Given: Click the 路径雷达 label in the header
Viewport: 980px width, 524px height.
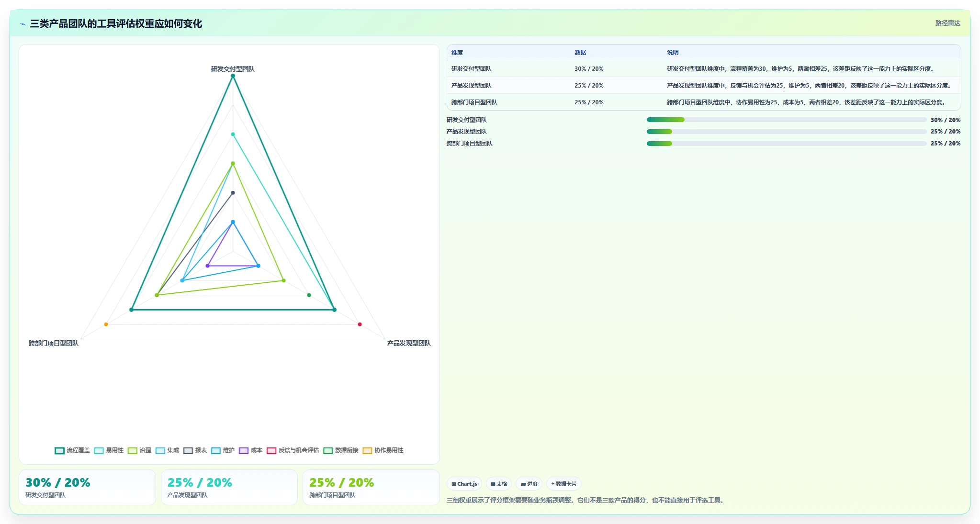Looking at the screenshot, I should tap(947, 23).
